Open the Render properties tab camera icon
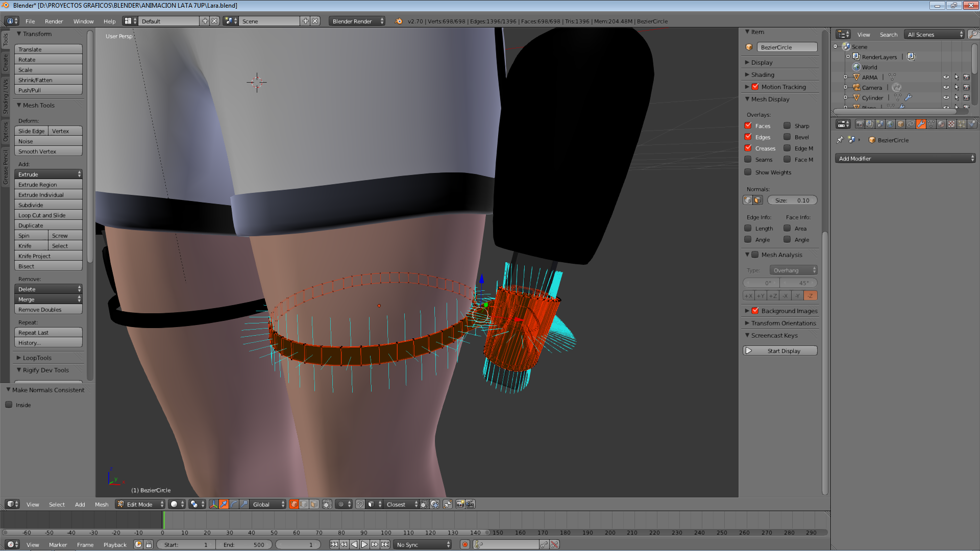980x551 pixels. pyautogui.click(x=860, y=124)
